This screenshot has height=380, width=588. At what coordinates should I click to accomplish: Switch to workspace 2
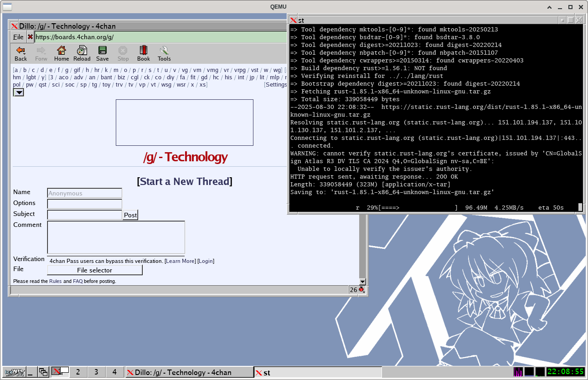pos(78,372)
